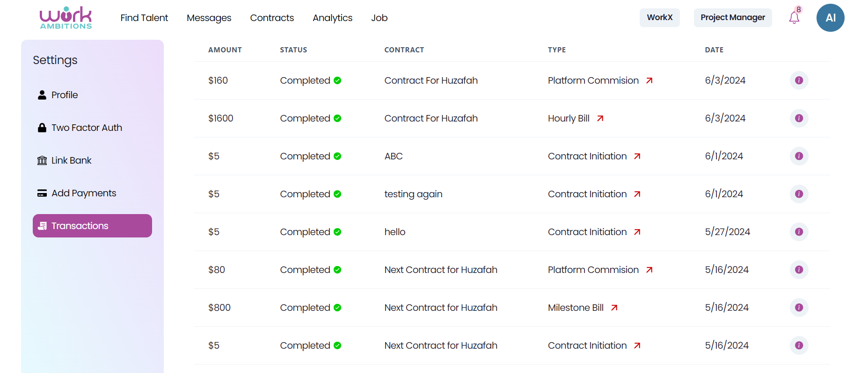Click arrow icon beside Hourly Bill
This screenshot has width=868, height=373.
point(600,118)
